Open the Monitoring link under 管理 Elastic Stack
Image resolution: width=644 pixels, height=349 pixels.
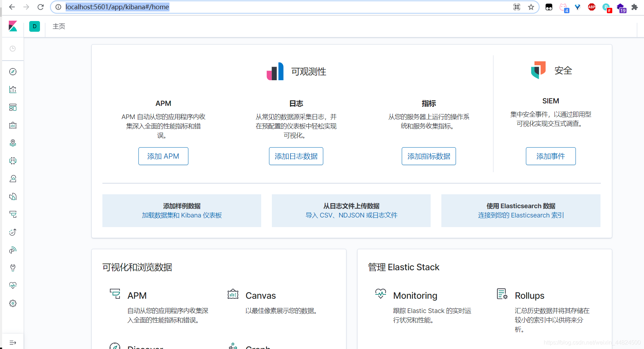tap(415, 296)
